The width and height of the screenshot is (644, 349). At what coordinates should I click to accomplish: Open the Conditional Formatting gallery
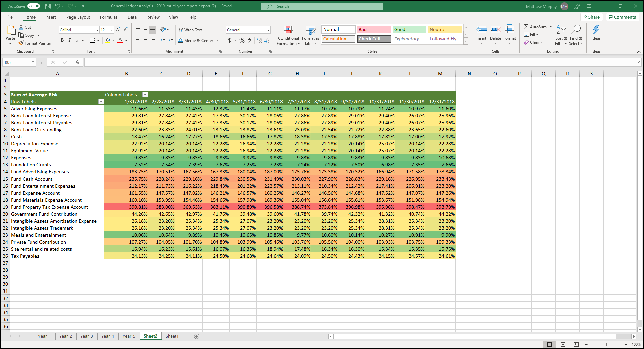[288, 35]
